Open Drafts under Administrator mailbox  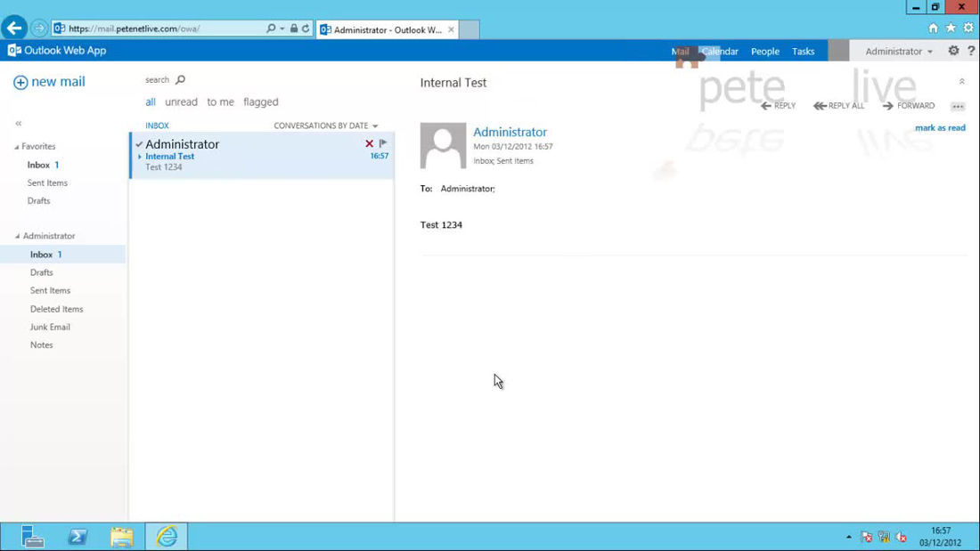pyautogui.click(x=41, y=272)
